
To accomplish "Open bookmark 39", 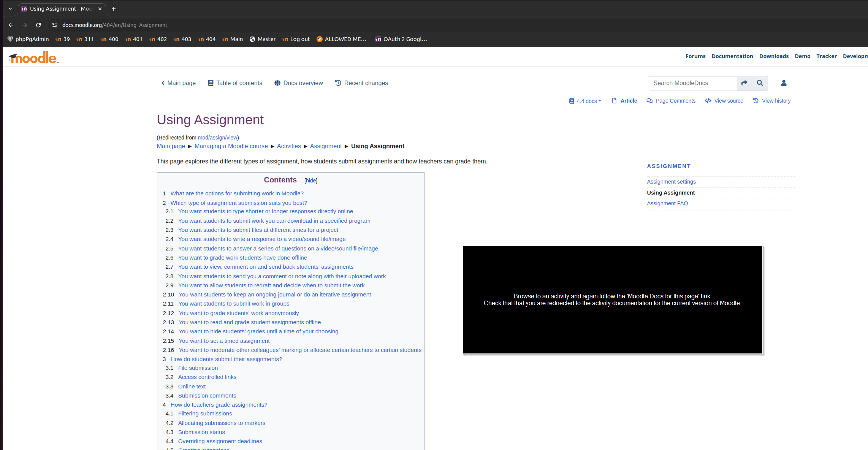I will (63, 39).
